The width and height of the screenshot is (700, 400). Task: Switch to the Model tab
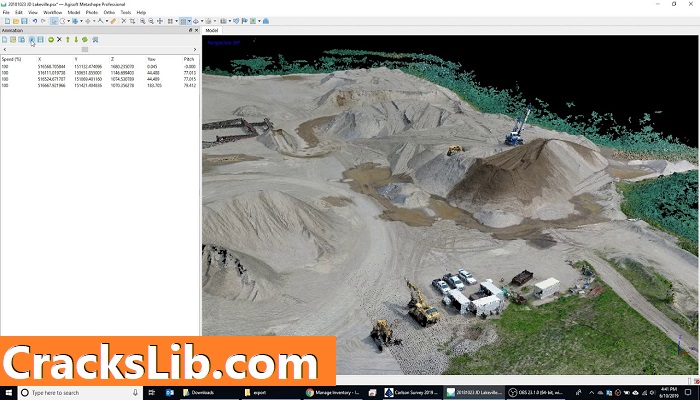(x=212, y=30)
